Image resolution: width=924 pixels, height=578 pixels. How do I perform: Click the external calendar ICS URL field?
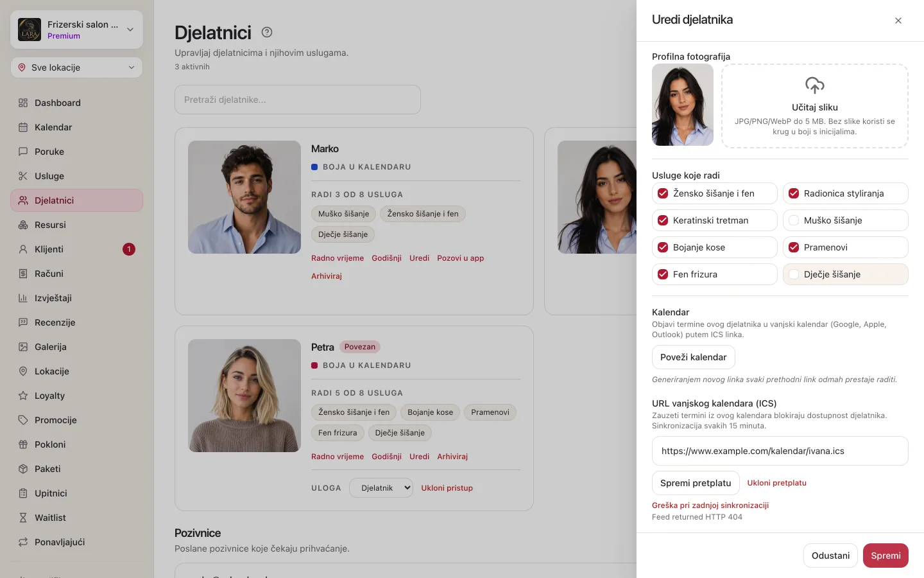(x=780, y=451)
